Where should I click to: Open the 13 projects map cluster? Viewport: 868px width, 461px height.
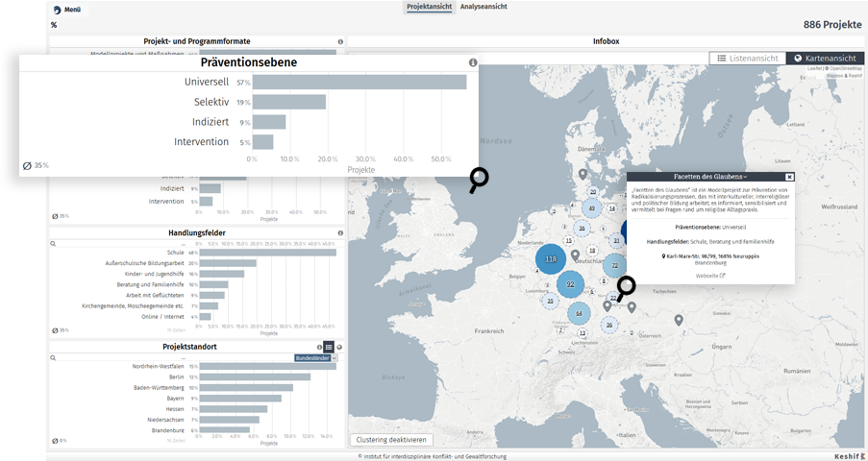583,333
